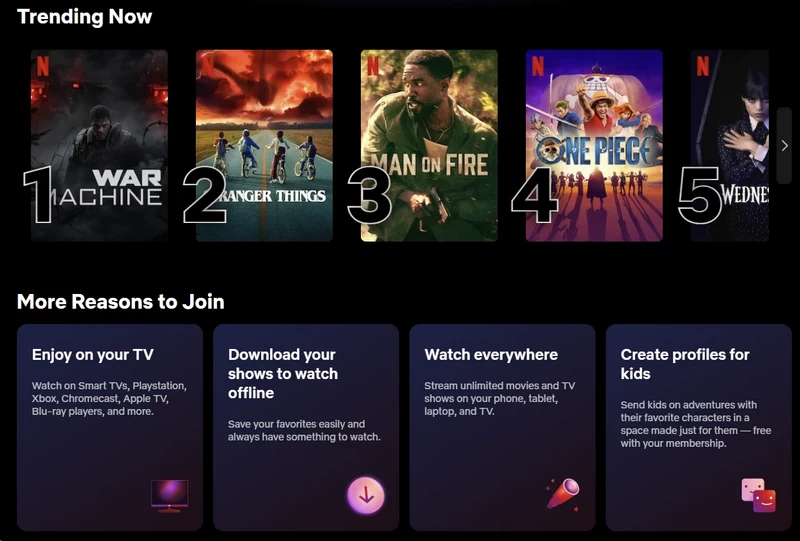Show next trending titles with right chevron
The image size is (800, 541).
coord(784,145)
